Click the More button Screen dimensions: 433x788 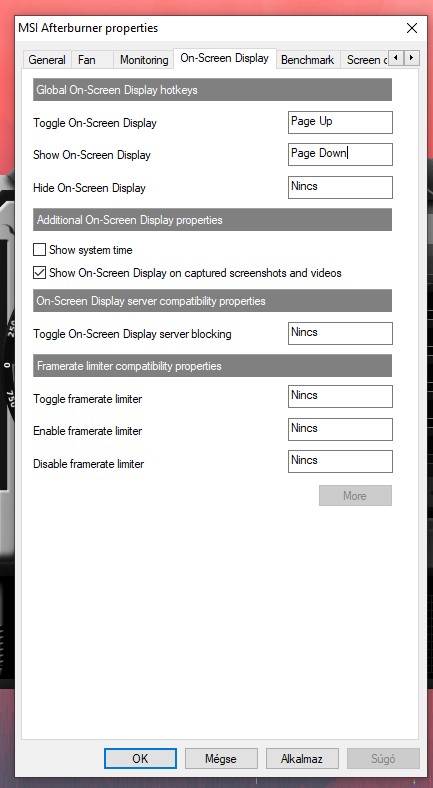(x=355, y=496)
